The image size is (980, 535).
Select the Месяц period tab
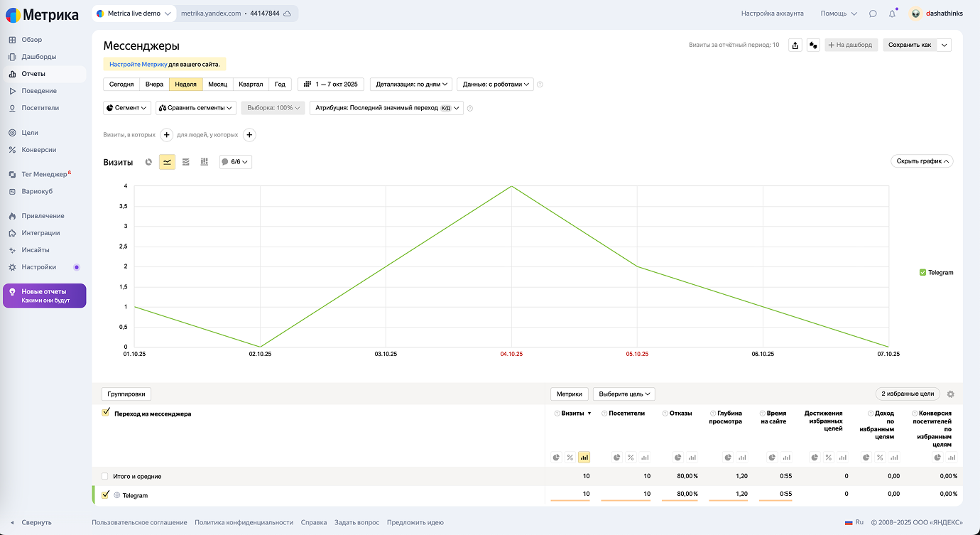pyautogui.click(x=217, y=84)
